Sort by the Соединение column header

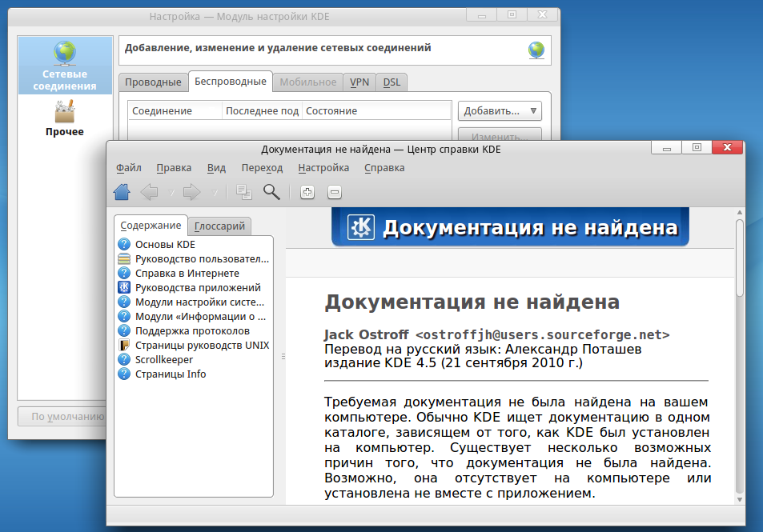pos(175,111)
